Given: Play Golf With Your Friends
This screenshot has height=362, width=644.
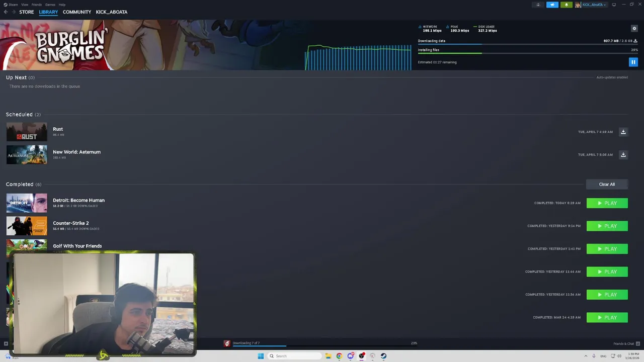Looking at the screenshot, I should point(607,249).
